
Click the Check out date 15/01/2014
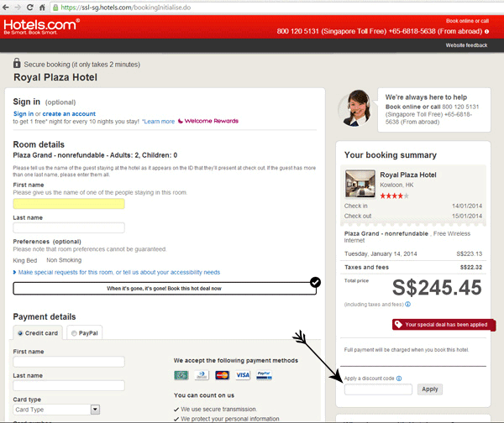pyautogui.click(x=467, y=216)
